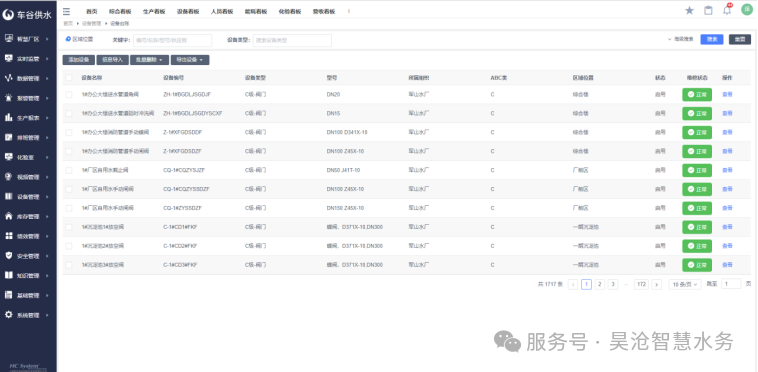Screen dimensions: 758x372
Task: Click the vertical more-dots icon after tabs
Action: click(349, 12)
